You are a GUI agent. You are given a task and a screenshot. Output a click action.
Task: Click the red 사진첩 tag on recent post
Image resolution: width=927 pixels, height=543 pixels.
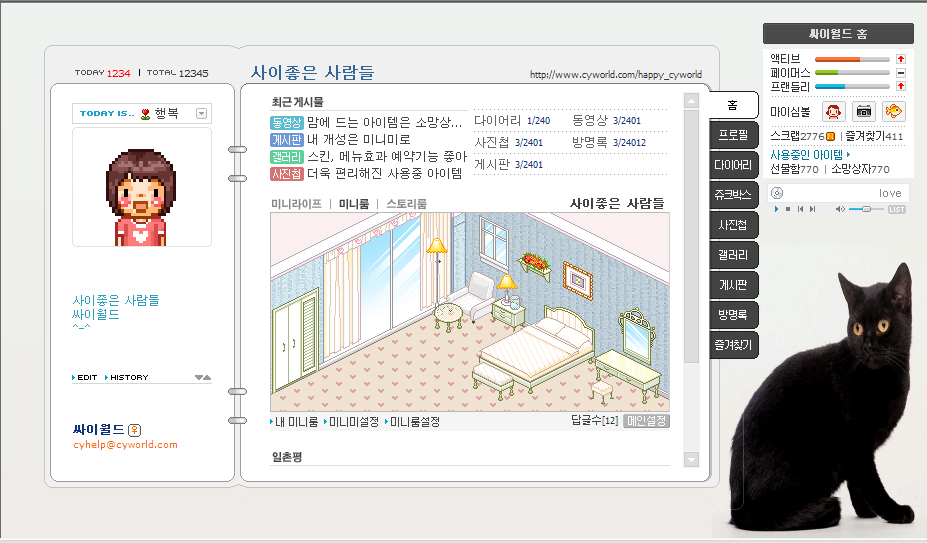pyautogui.click(x=287, y=174)
